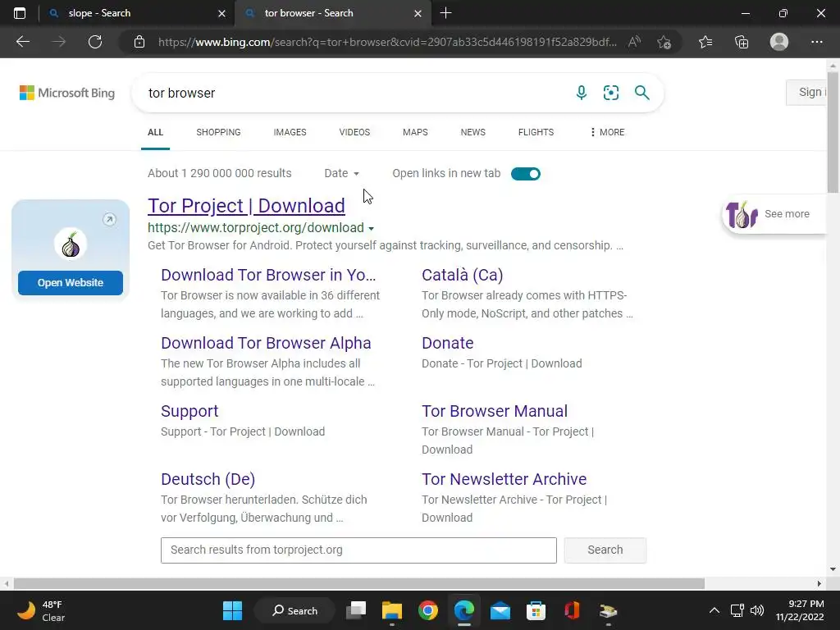
Task: Expand the Date filter dropdown
Action: [342, 173]
